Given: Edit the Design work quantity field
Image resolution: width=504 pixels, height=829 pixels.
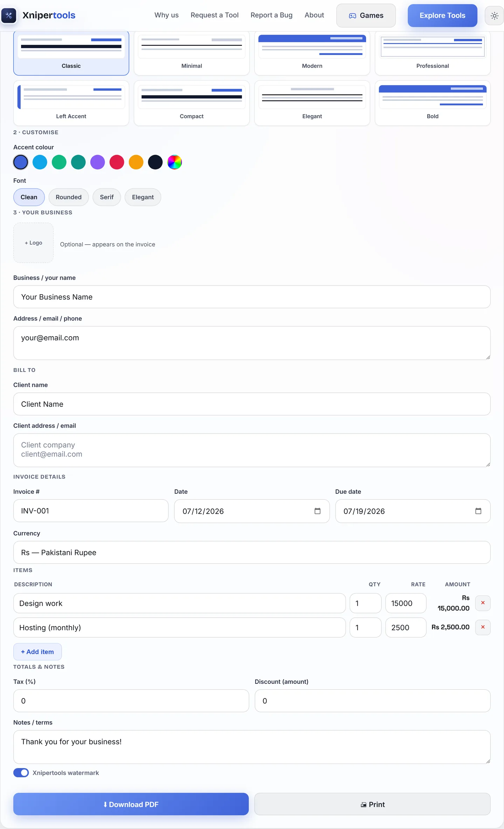Looking at the screenshot, I should point(365,603).
